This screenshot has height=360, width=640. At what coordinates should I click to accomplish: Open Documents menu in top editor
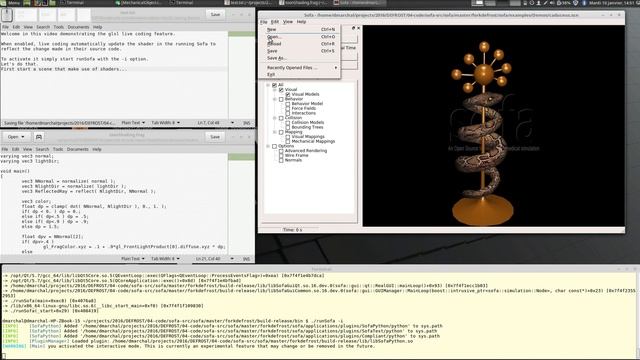(x=78, y=27)
